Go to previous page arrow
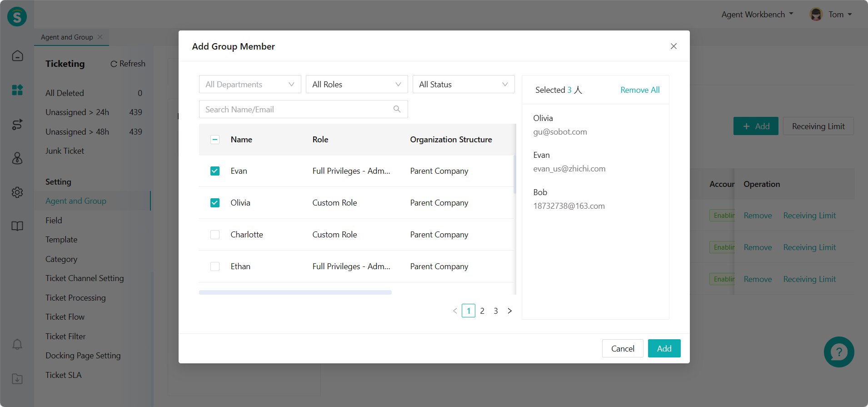868x407 pixels. click(x=455, y=311)
